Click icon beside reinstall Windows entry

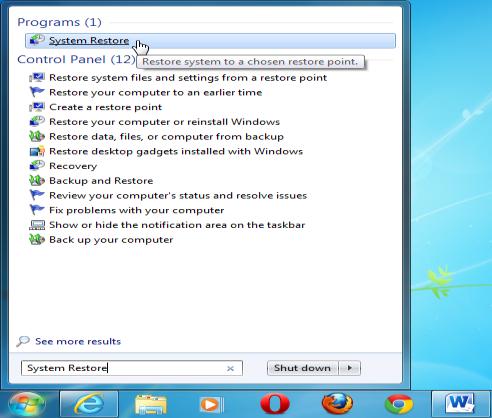coord(37,121)
